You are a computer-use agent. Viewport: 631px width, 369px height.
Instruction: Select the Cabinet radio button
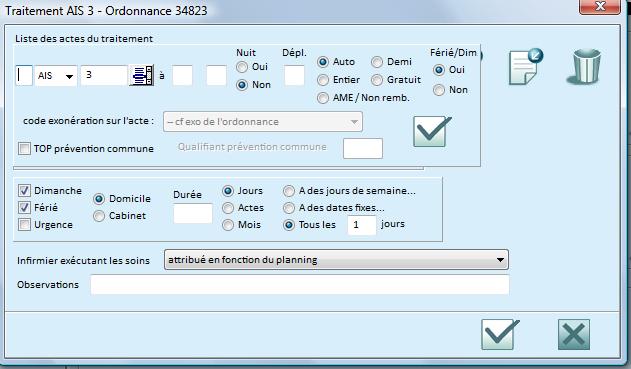[99, 216]
